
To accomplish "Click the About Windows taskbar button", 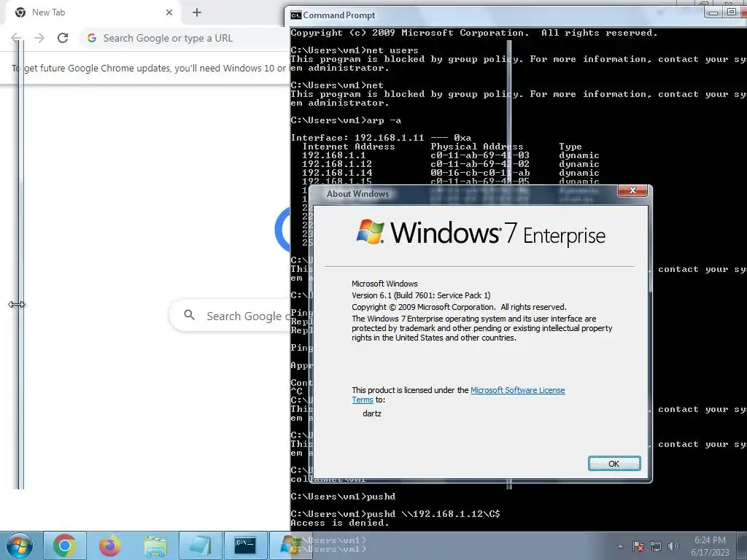I will coord(290,545).
